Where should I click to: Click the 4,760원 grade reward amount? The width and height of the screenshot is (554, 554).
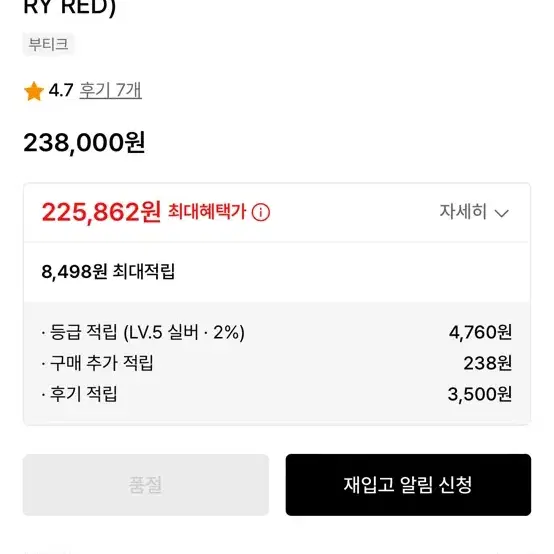pos(481,332)
